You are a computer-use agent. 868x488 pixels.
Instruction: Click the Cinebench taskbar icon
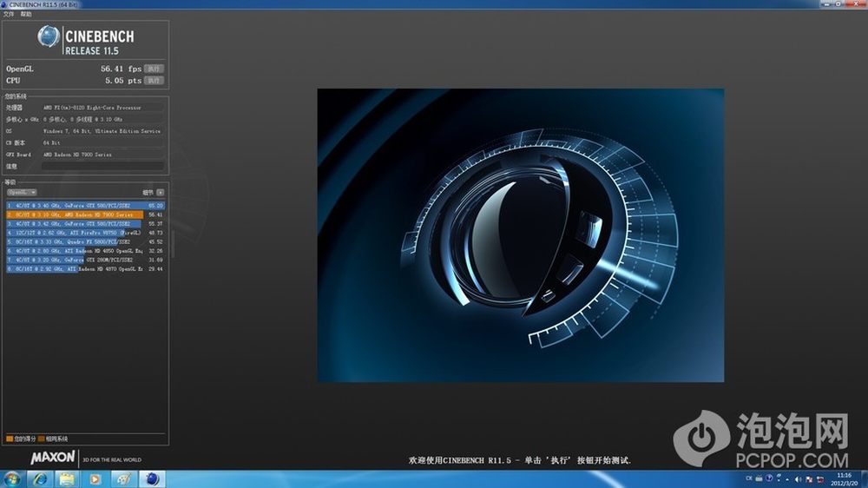tap(152, 479)
